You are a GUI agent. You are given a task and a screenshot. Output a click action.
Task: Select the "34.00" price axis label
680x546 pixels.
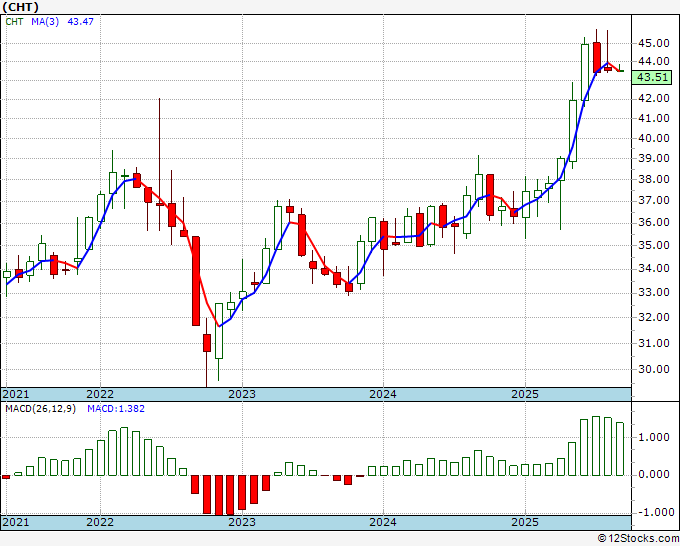point(654,268)
